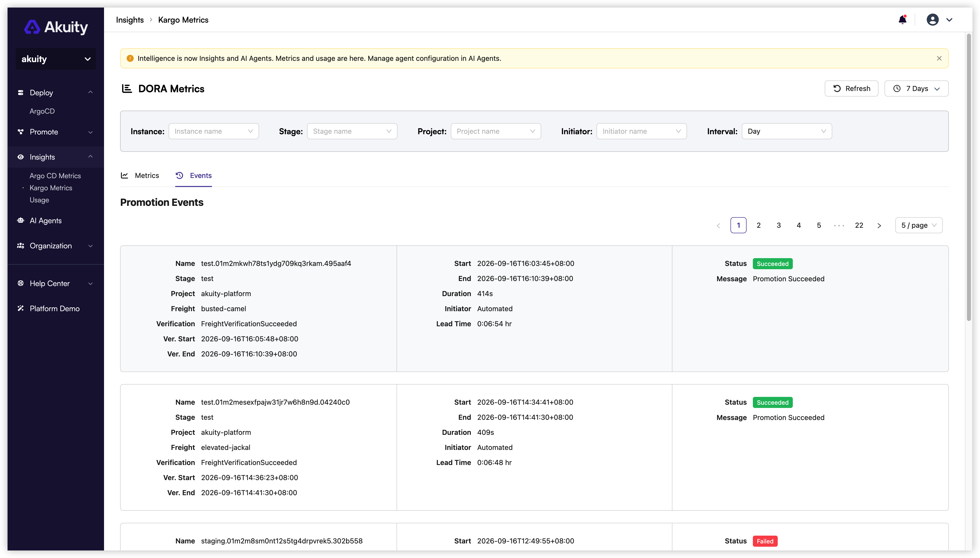Screen dimensions: 980x558
Task: Click the Help Center lifebuoy icon
Action: coord(21,283)
